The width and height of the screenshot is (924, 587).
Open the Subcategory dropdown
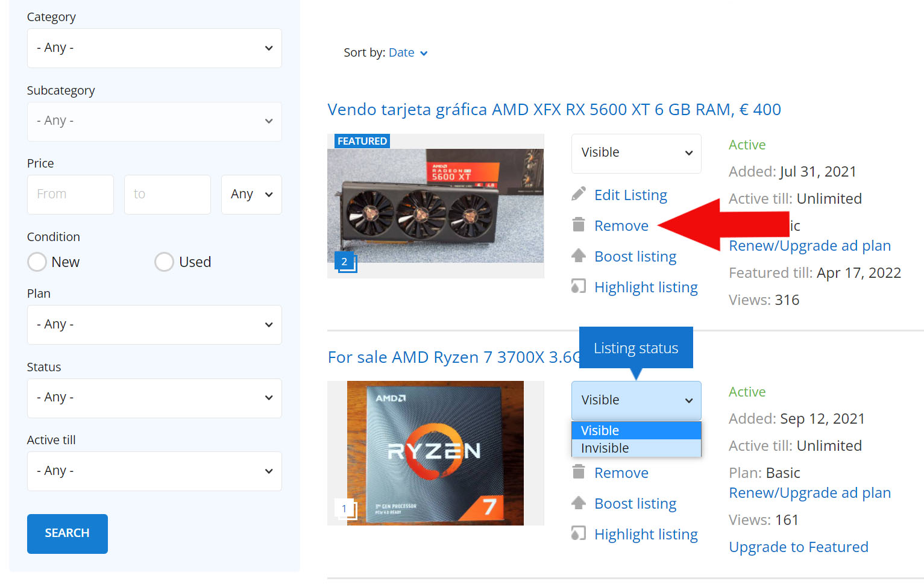pyautogui.click(x=154, y=121)
